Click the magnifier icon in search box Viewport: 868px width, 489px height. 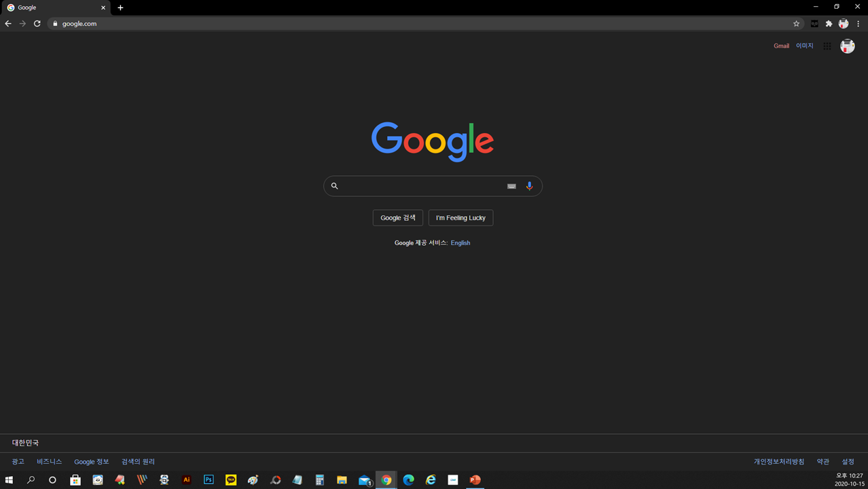(334, 186)
